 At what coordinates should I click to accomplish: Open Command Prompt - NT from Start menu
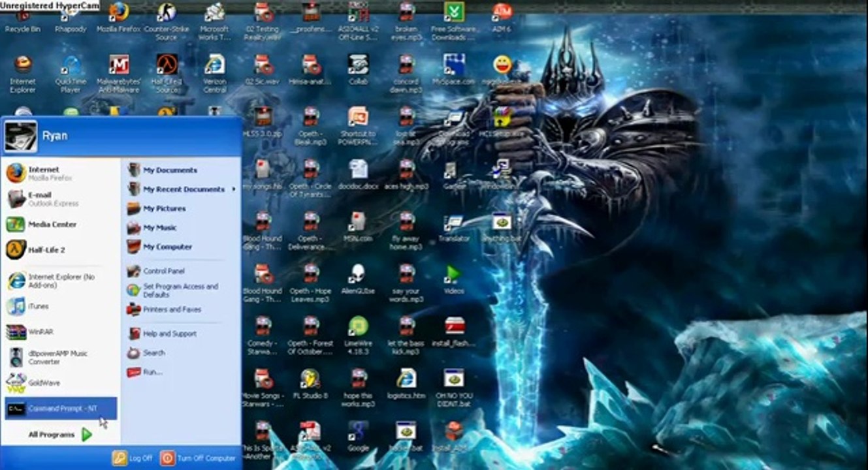point(61,409)
